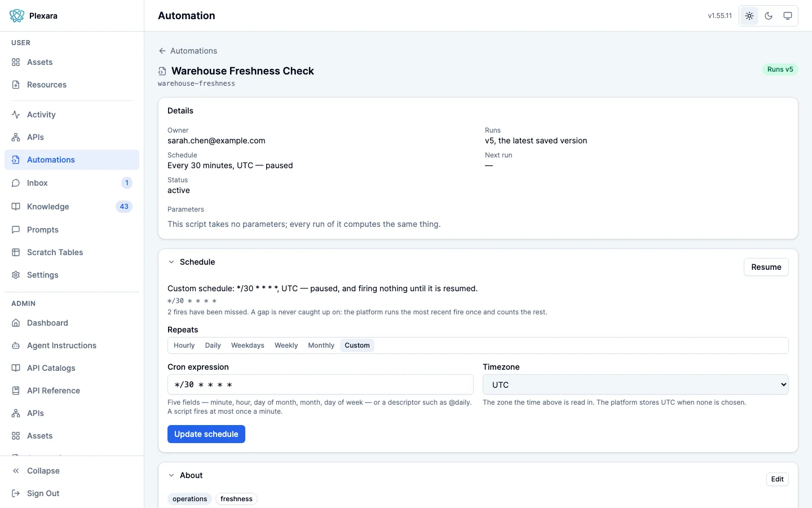
Task: Click the Plexara logo icon
Action: pyautogui.click(x=17, y=16)
